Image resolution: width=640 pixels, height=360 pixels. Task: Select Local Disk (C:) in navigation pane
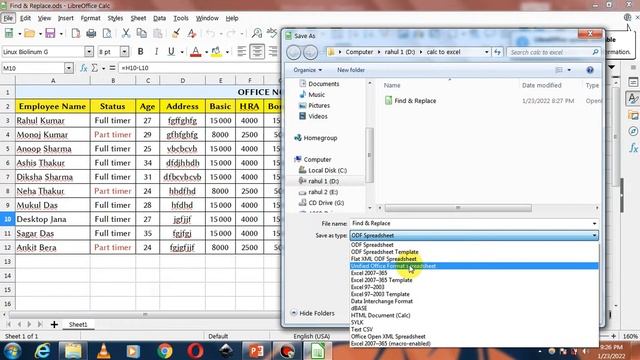[323, 170]
